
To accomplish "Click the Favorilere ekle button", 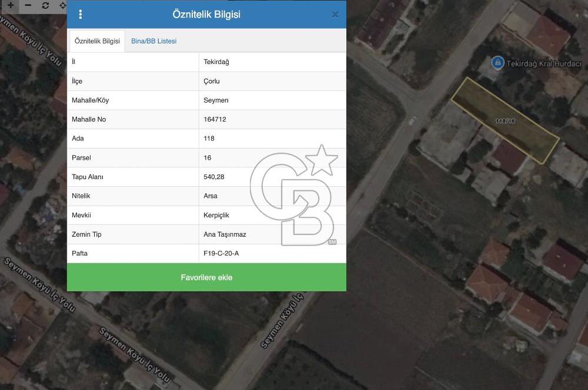I will pyautogui.click(x=206, y=277).
